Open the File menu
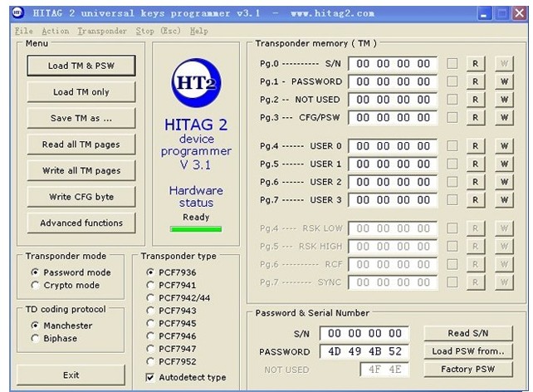This screenshot has width=533, height=392. click(24, 31)
